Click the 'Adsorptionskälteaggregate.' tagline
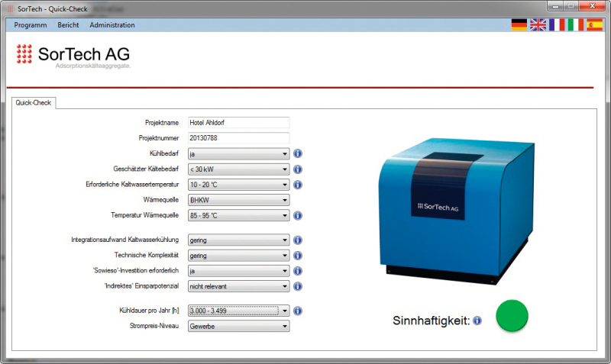 point(92,66)
